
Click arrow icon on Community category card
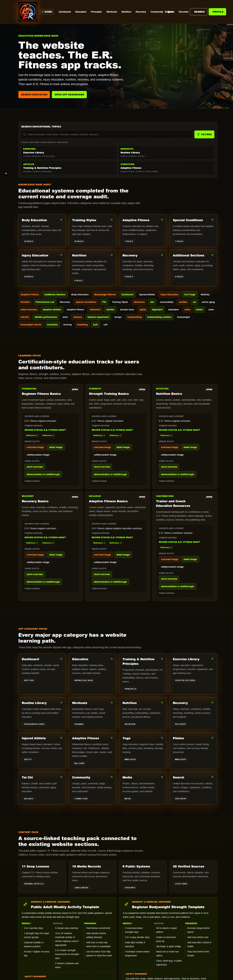(112, 777)
